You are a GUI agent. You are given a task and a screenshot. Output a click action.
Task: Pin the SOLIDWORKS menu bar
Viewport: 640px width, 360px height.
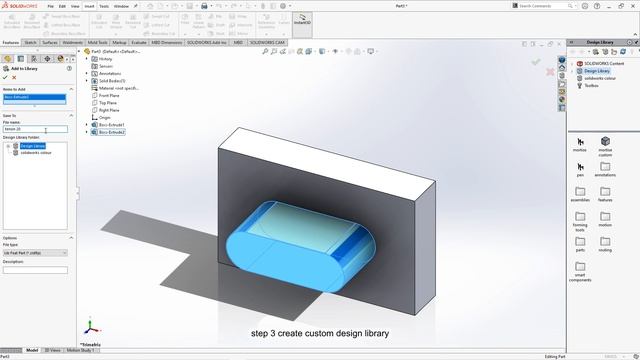(136, 6)
